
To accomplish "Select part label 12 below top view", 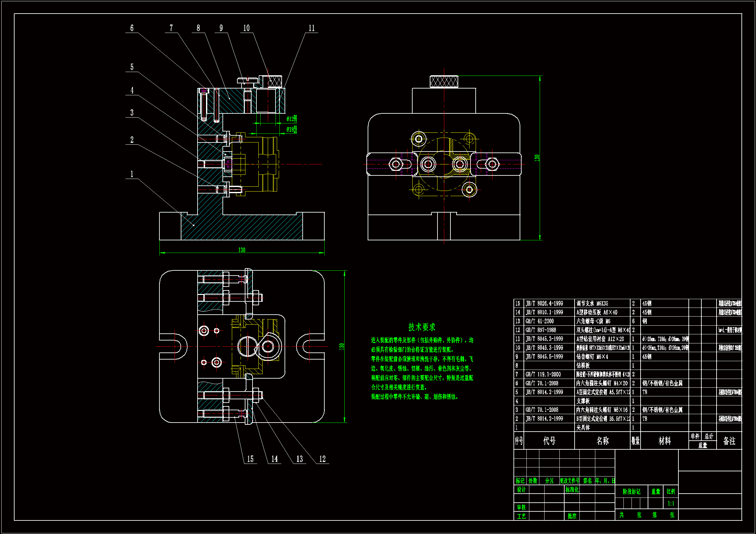I will click(x=322, y=459).
